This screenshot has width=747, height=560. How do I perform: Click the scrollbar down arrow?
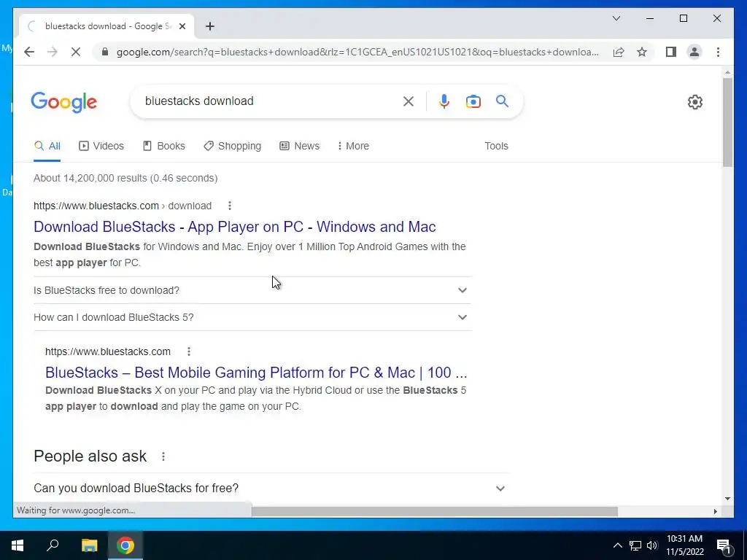tap(727, 499)
